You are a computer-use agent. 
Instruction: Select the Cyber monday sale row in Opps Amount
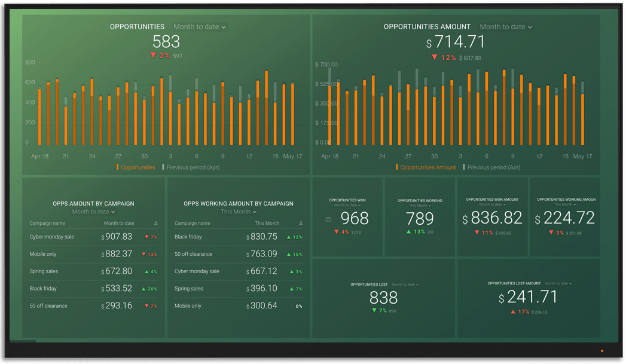click(93, 237)
